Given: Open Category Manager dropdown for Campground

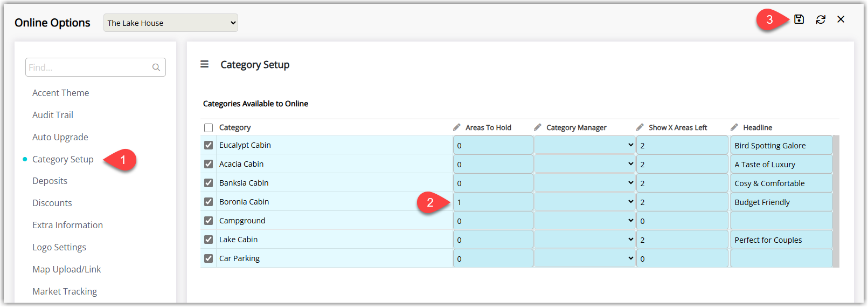Looking at the screenshot, I should pyautogui.click(x=585, y=221).
